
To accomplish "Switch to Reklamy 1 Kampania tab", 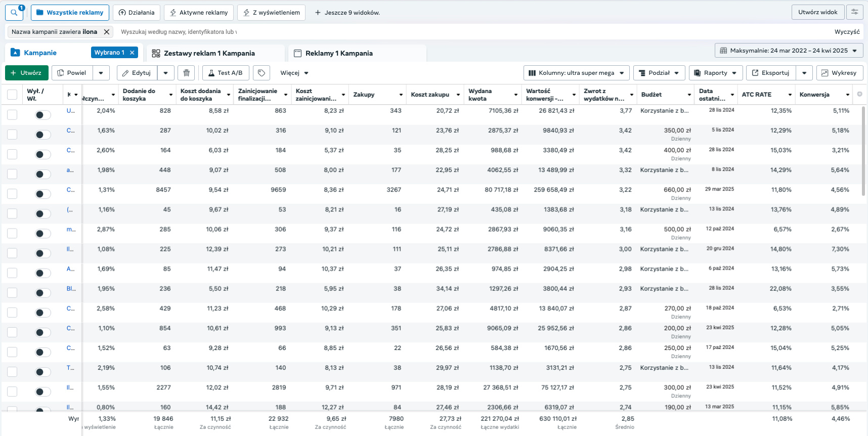I will point(339,53).
